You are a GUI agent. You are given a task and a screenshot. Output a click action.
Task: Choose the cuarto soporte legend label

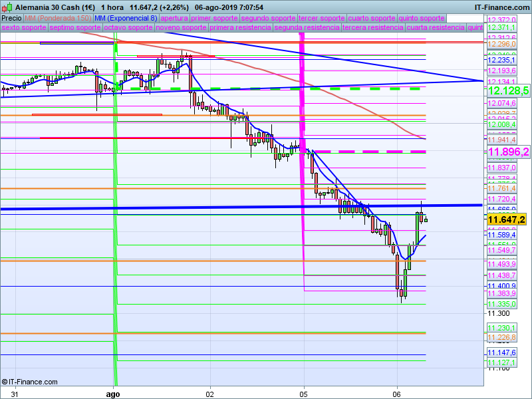[x=372, y=18]
